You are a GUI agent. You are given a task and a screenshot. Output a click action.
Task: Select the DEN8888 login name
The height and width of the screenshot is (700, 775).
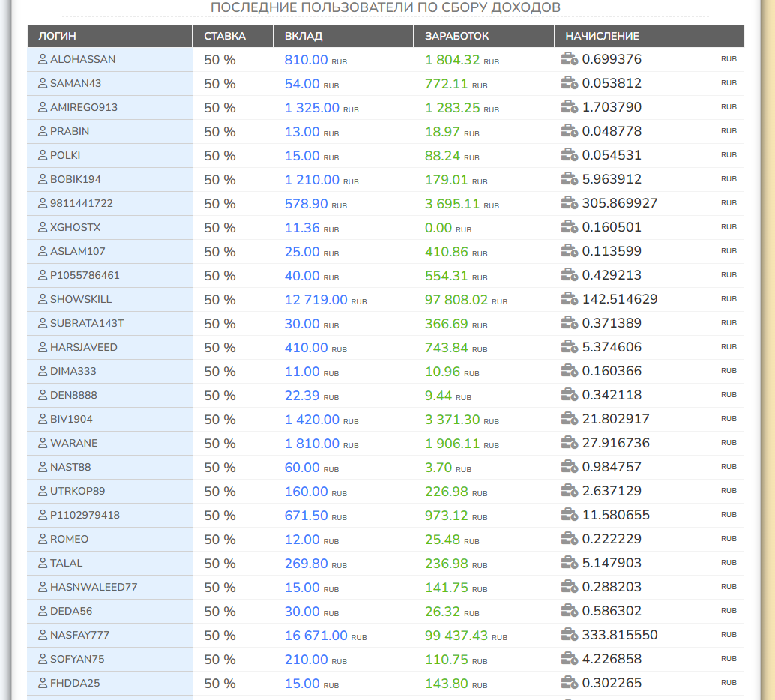[x=73, y=395]
